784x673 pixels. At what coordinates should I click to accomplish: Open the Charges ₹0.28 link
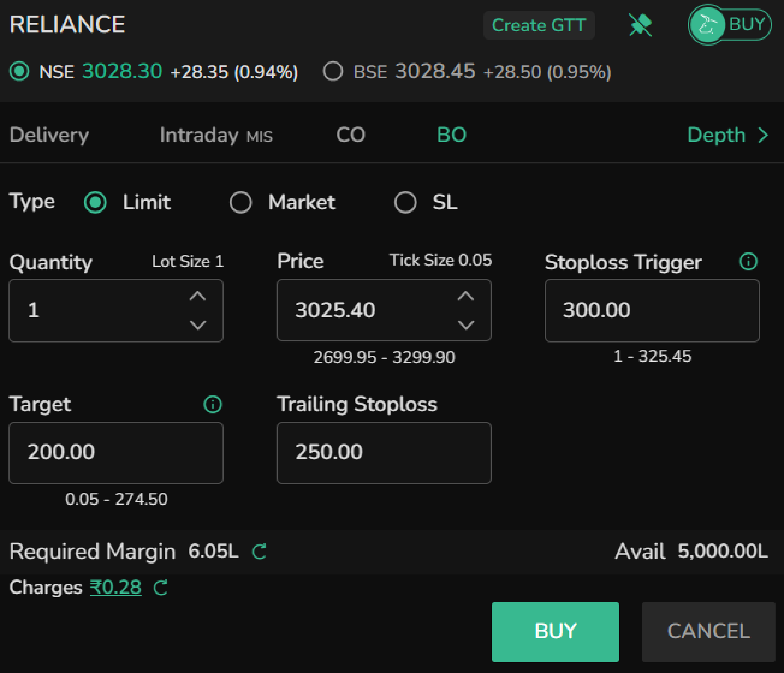point(116,588)
